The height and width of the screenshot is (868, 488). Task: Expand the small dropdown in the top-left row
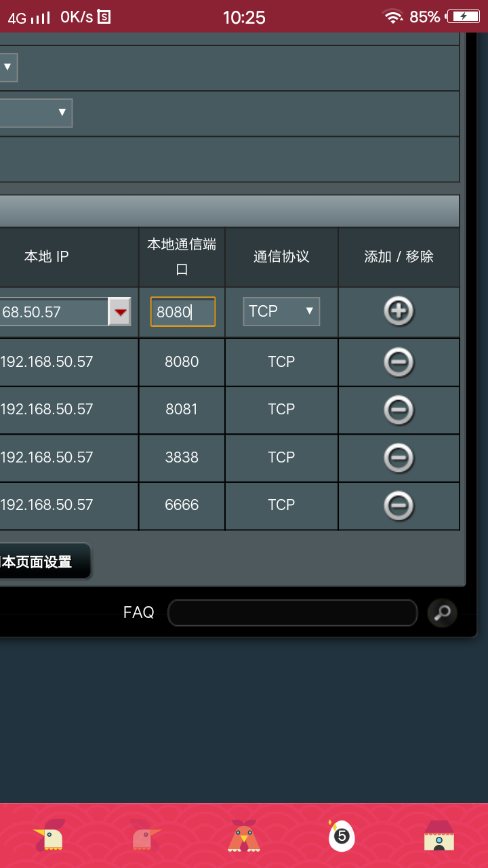[8, 67]
